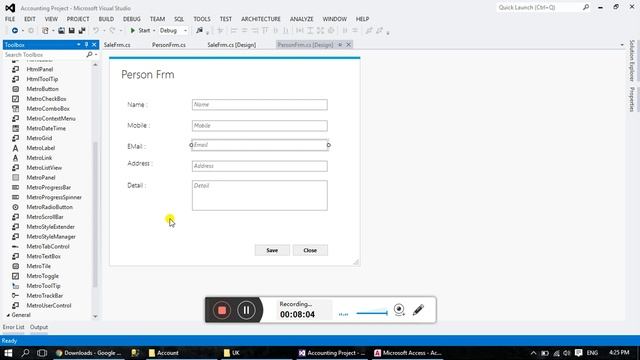Click the Save All toolbar icon
The image size is (640, 360).
(x=82, y=31)
